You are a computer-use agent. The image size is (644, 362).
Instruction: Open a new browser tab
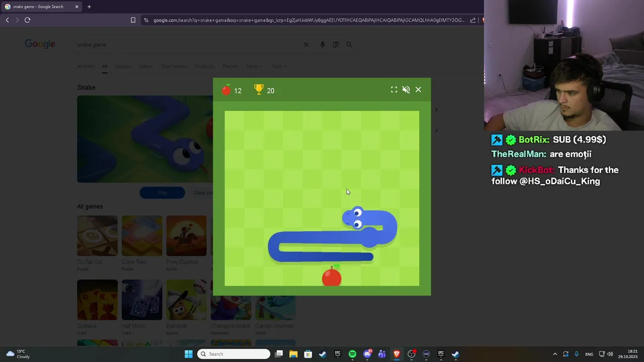pyautogui.click(x=89, y=7)
